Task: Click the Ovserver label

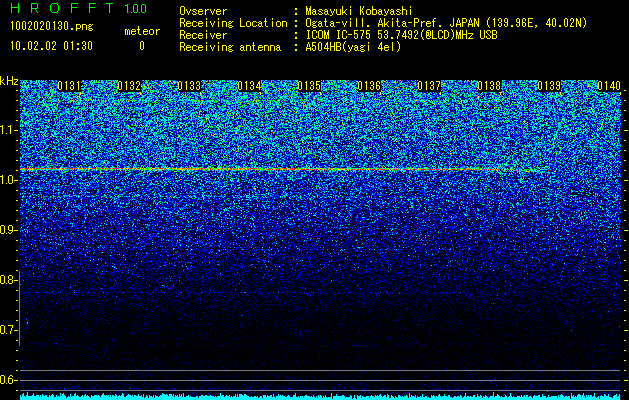Action: point(203,11)
